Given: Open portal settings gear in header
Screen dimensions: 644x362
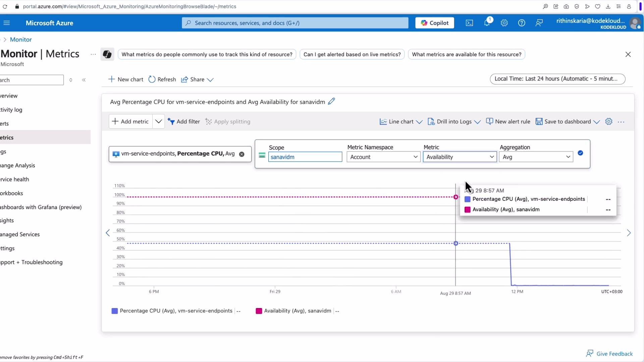Looking at the screenshot, I should (504, 23).
